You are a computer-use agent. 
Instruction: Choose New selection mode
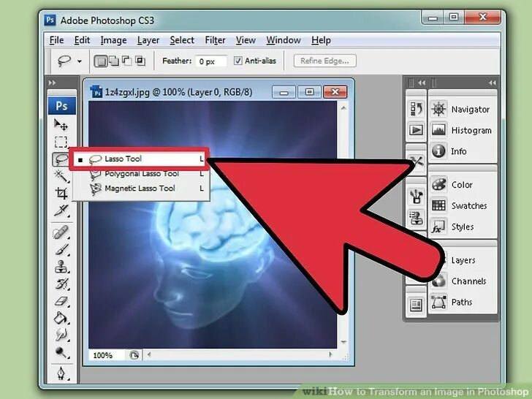click(100, 61)
